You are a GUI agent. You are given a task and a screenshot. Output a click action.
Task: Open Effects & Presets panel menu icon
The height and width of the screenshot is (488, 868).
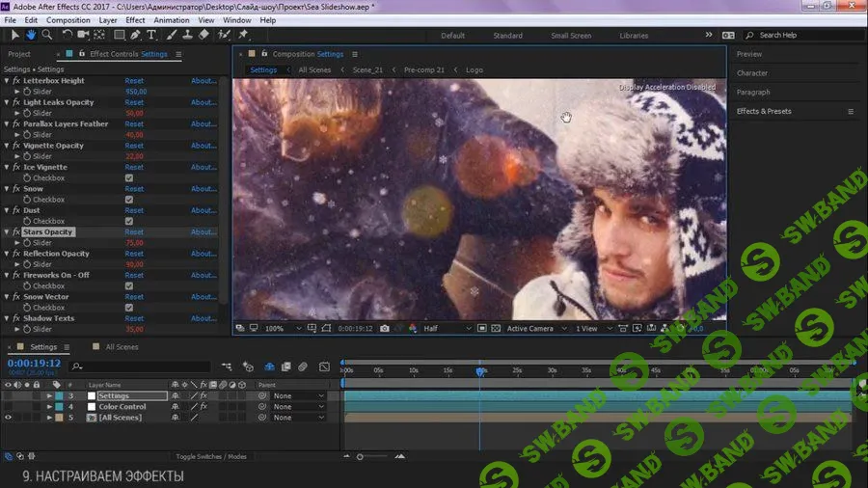click(851, 111)
